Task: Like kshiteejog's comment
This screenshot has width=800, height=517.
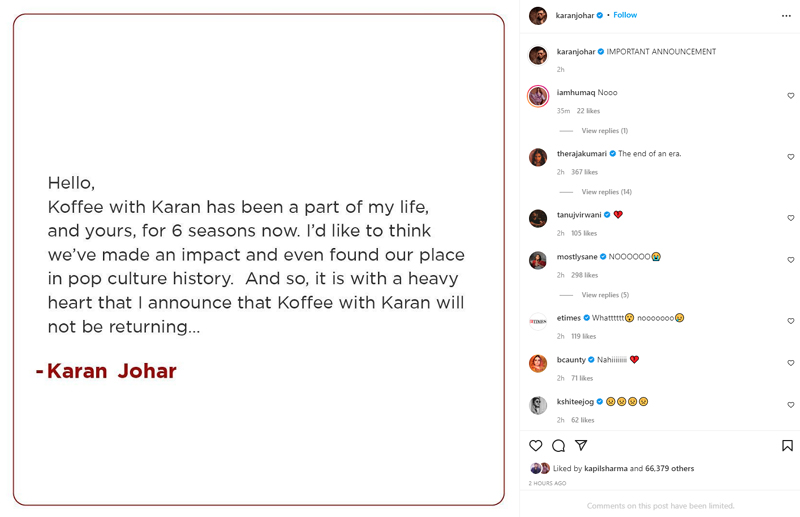Action: [791, 405]
